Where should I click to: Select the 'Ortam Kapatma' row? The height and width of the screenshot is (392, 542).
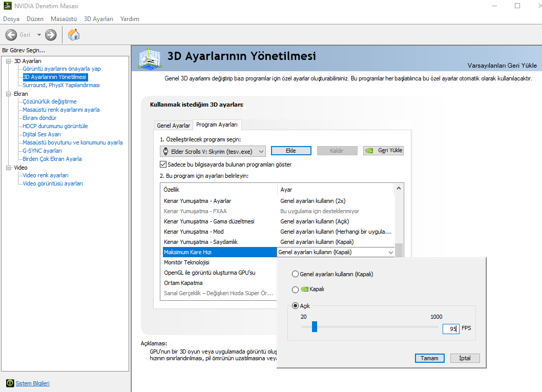click(x=220, y=283)
